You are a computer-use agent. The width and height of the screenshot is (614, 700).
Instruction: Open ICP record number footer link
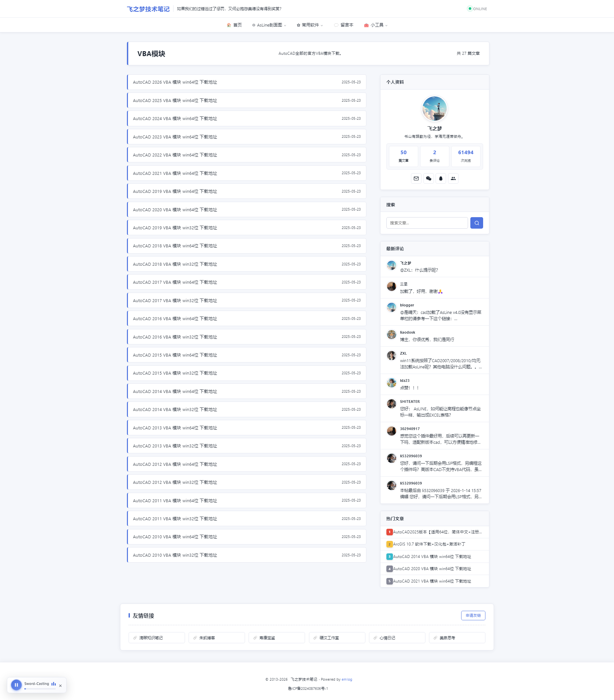tap(308, 689)
